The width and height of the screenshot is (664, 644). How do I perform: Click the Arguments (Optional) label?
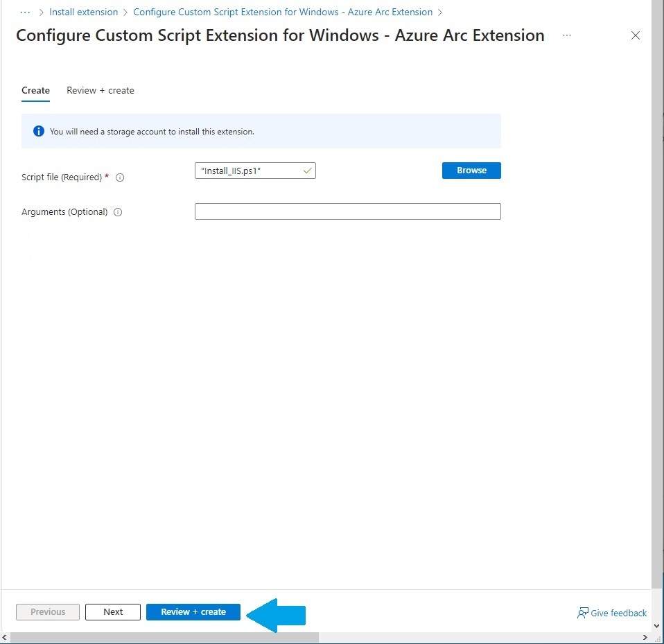click(x=64, y=211)
